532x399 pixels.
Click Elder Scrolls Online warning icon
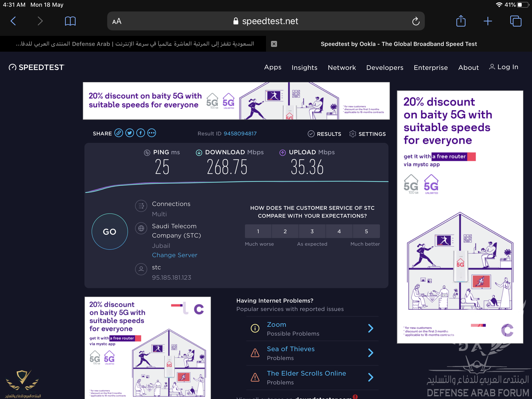pos(255,377)
